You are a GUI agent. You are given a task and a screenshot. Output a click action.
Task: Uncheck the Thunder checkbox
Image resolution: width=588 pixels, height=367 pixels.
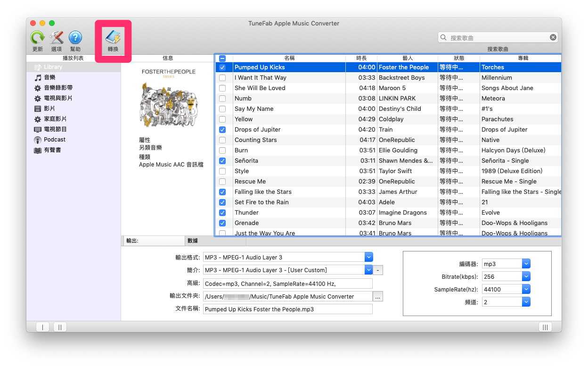coord(222,213)
